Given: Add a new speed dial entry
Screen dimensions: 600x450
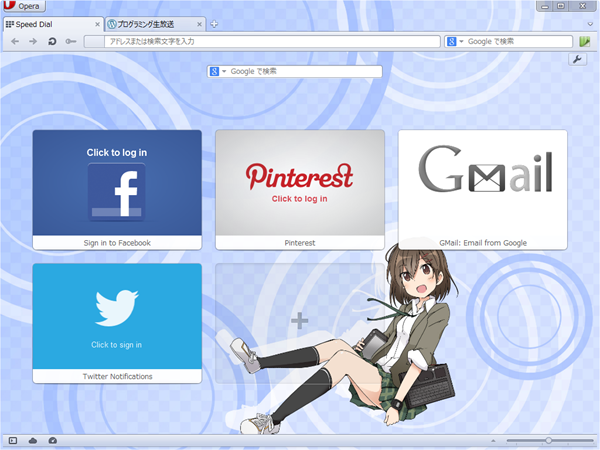Looking at the screenshot, I should [x=300, y=323].
